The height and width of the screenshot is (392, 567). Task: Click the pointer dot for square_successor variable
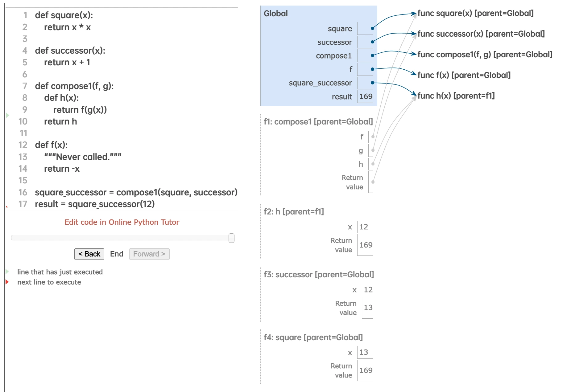click(372, 83)
